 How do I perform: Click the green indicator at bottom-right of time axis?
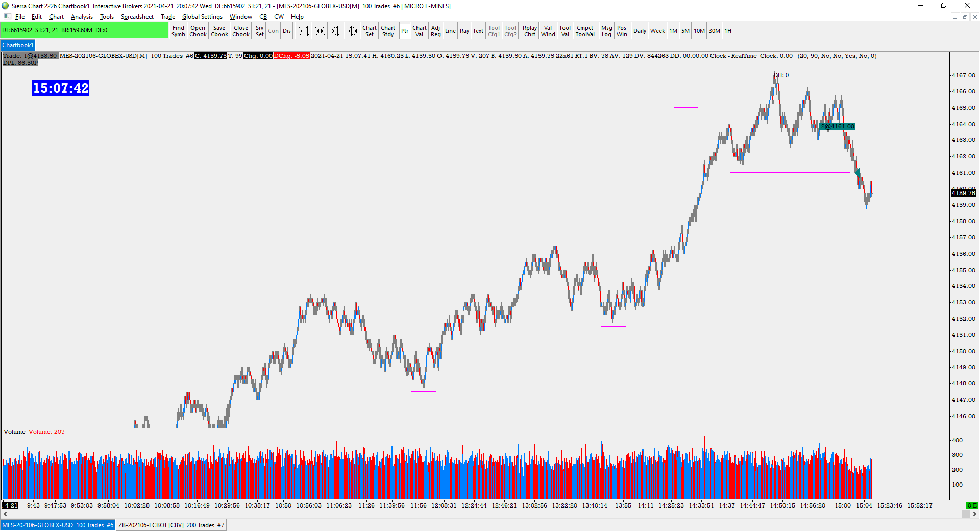(972, 505)
